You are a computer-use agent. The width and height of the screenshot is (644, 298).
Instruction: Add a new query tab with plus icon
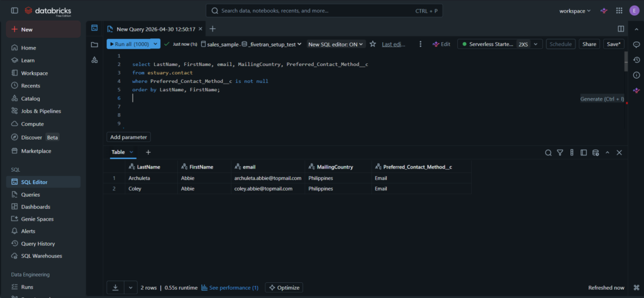[x=213, y=29]
